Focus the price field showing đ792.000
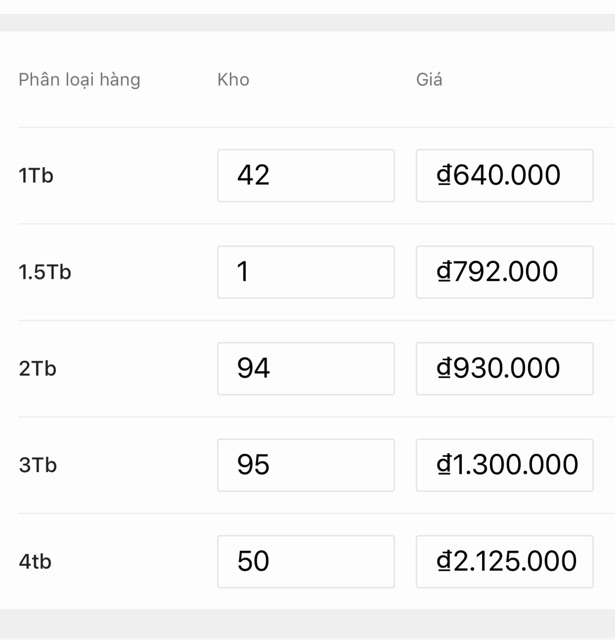The width and height of the screenshot is (615, 640). (x=504, y=272)
